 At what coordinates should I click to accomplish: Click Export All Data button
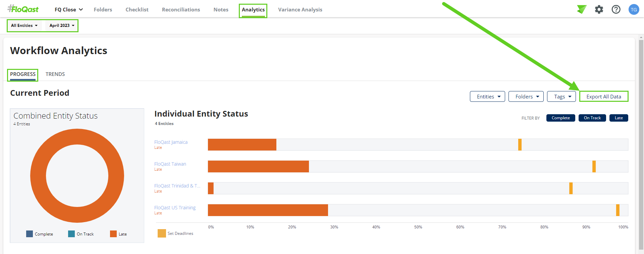(603, 96)
